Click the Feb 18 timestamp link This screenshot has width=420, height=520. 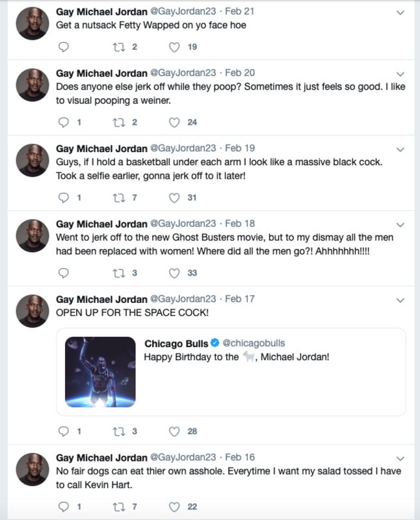tap(240, 224)
